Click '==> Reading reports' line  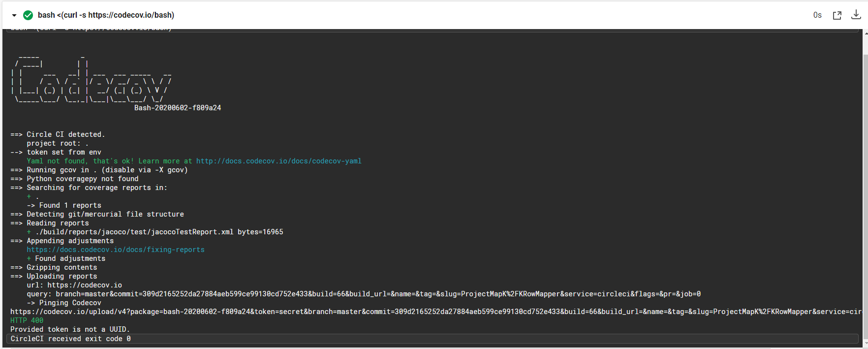click(50, 223)
